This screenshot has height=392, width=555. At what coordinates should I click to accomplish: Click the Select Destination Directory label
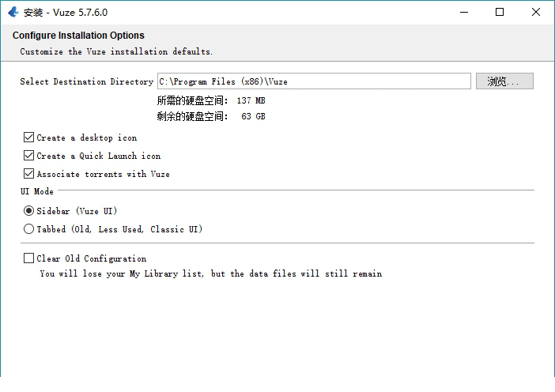pos(86,81)
